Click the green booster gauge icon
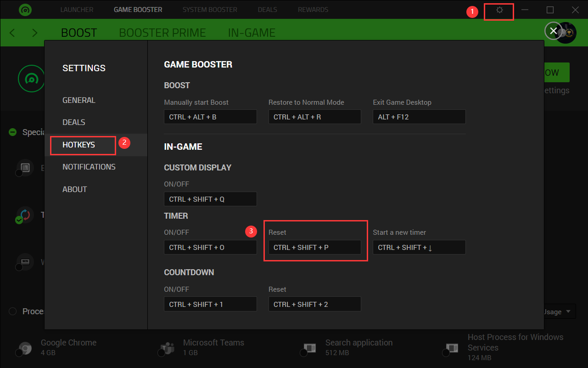This screenshot has width=588, height=368. (31, 79)
